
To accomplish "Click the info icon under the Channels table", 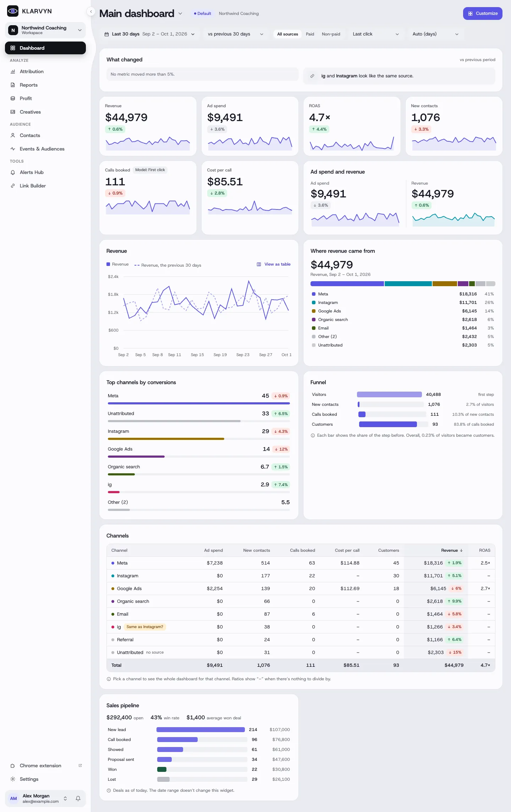I will [109, 679].
